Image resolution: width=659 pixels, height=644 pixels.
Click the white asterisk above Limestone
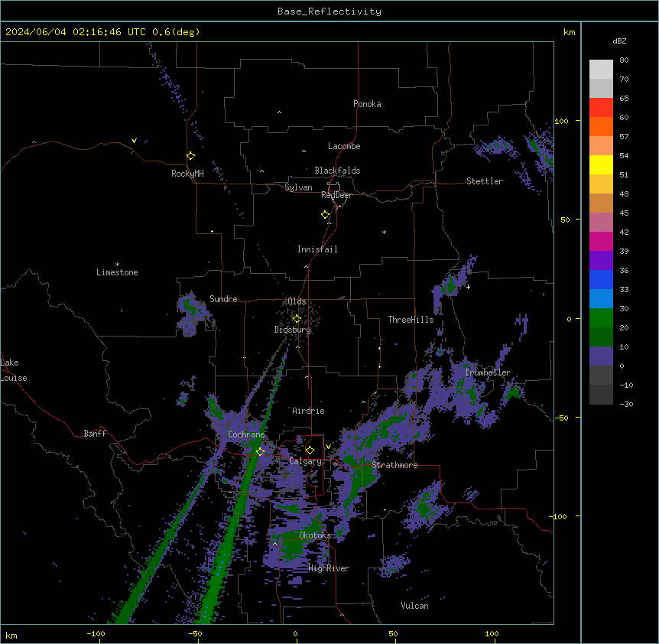tap(117, 265)
